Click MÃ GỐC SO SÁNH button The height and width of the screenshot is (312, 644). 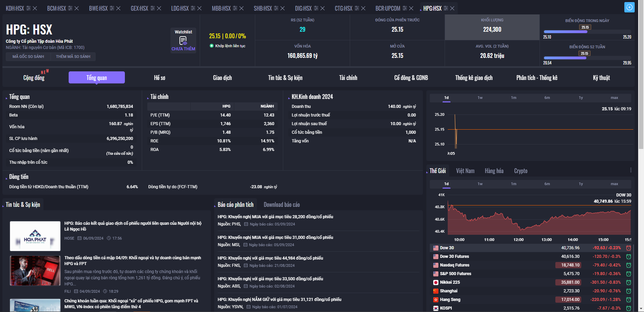pos(28,57)
